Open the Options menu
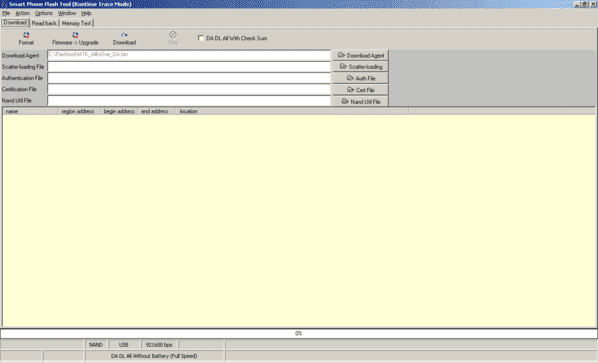This screenshot has height=363, width=598. [x=44, y=13]
